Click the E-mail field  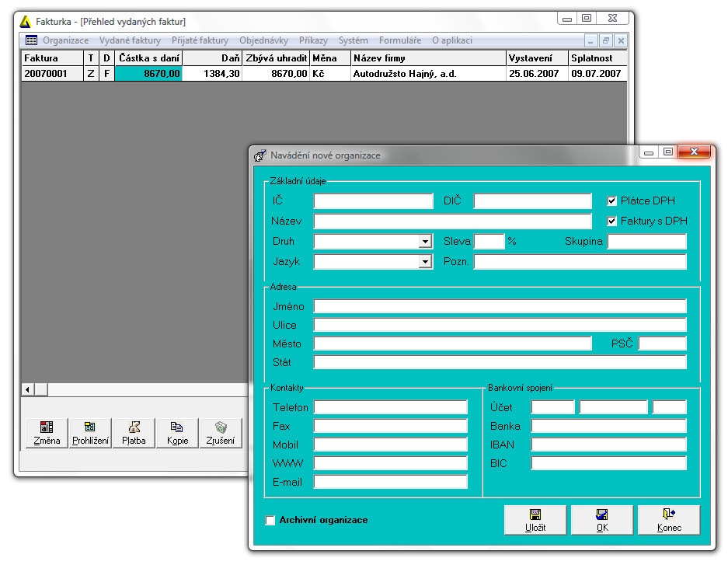pos(391,482)
